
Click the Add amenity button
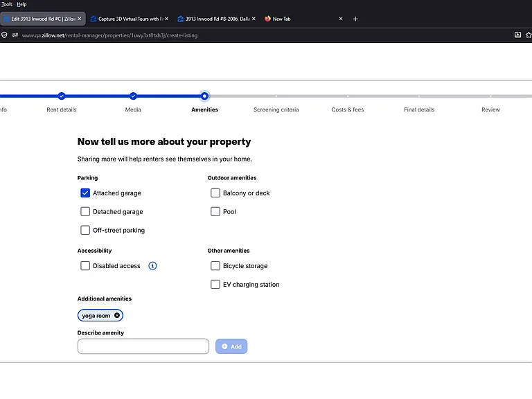coord(231,346)
